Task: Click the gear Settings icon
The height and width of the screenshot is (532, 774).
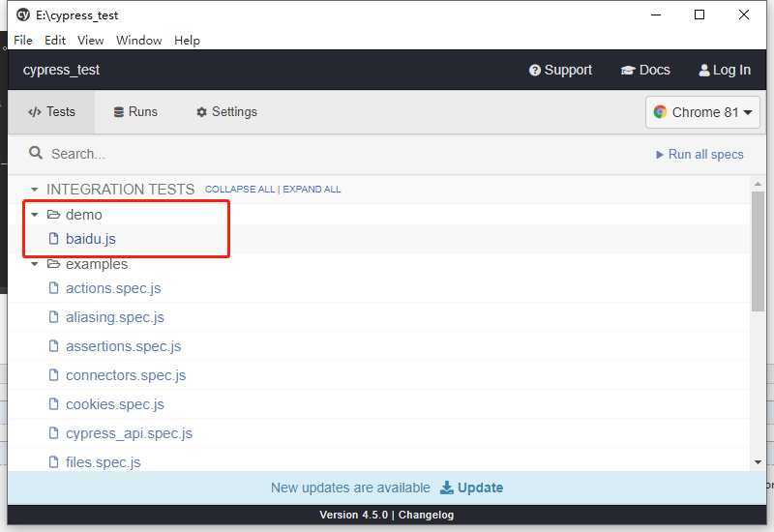Action: (x=201, y=112)
